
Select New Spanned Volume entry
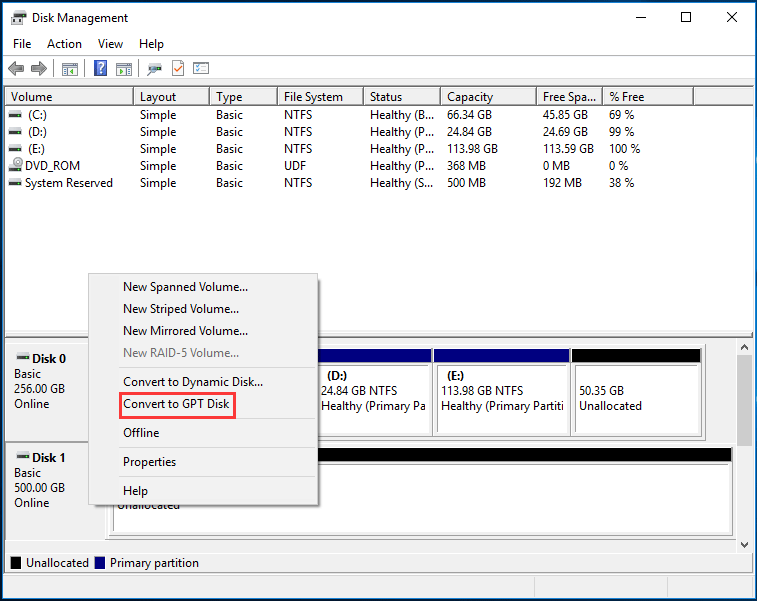[185, 287]
